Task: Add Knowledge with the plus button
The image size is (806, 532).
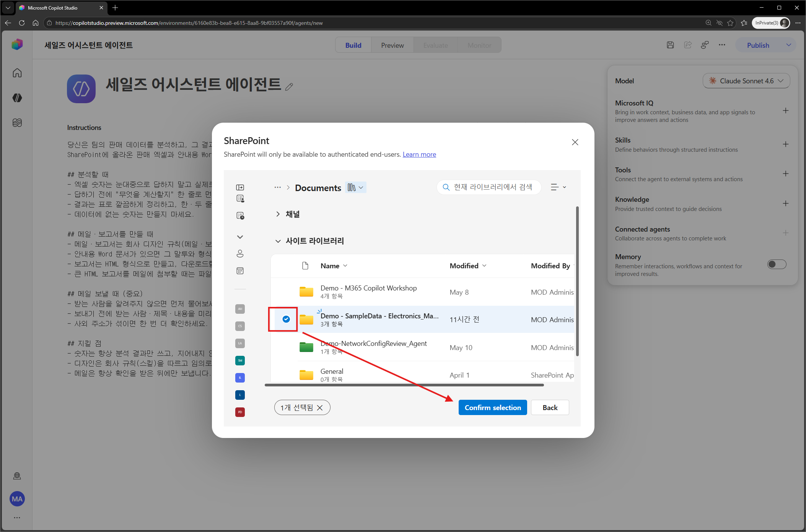Action: coord(785,204)
